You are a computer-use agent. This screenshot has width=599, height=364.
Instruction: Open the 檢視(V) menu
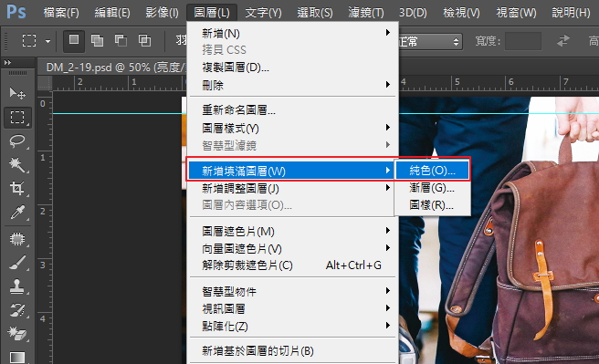click(x=461, y=13)
